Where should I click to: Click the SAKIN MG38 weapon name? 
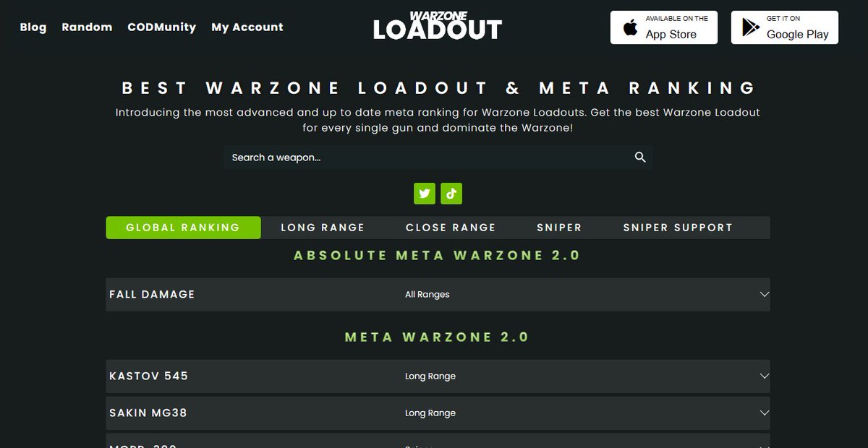[148, 413]
